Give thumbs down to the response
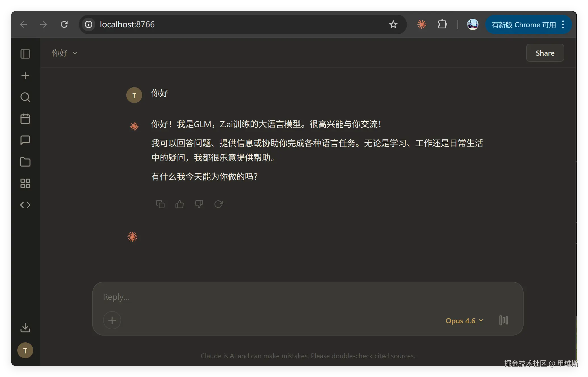 [199, 204]
